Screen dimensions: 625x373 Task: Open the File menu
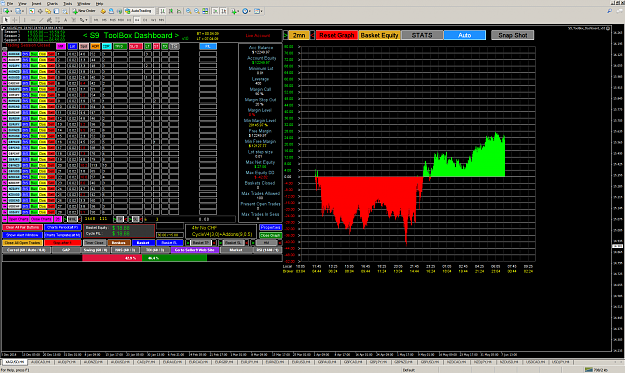10,4
